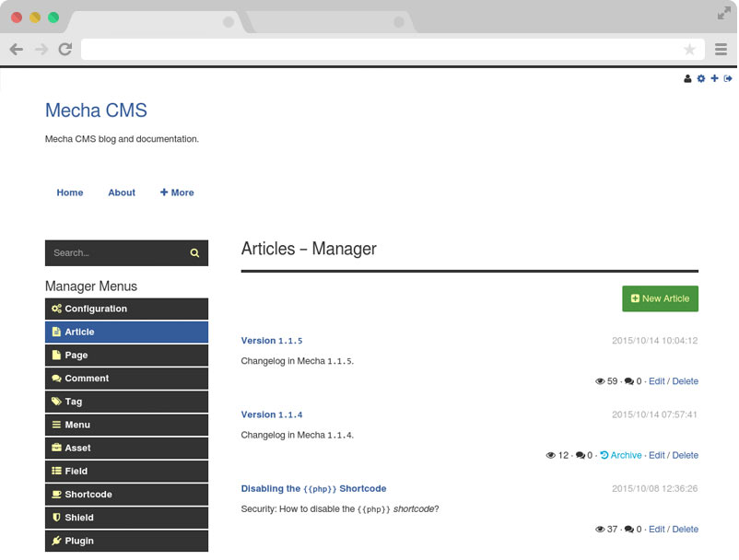Open Page in Manager Menus
Screen dimensions: 739x560
pos(126,355)
